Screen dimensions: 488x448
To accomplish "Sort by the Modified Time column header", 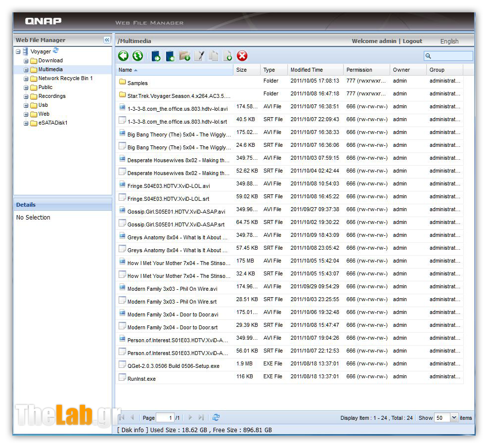I will coord(315,70).
